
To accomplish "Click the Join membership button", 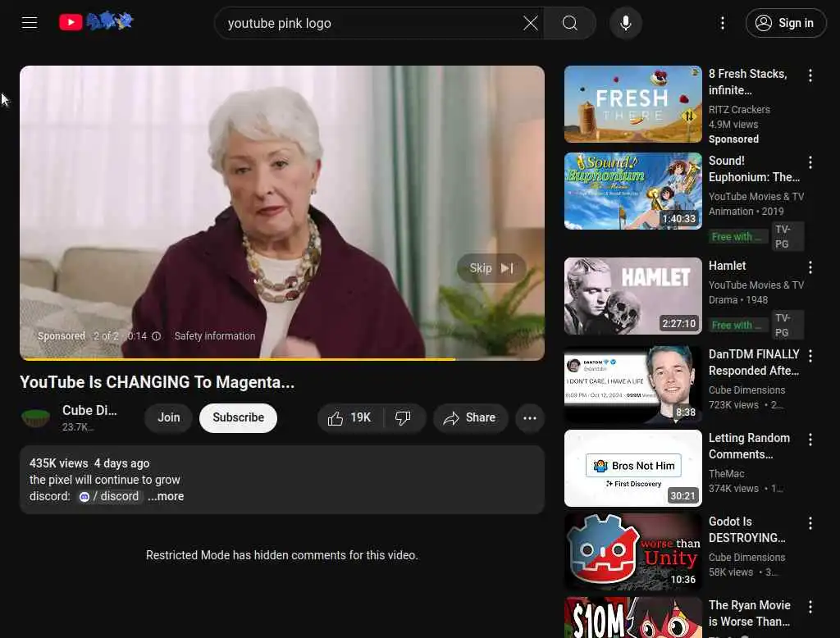I will coord(168,418).
